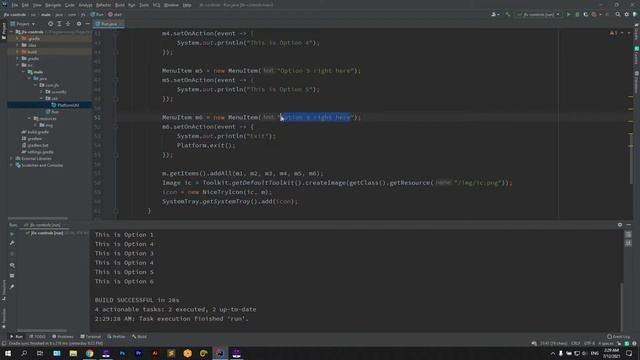This screenshot has width=640, height=360.
Task: Click the Debug icon in toolbar
Action: 577,14
